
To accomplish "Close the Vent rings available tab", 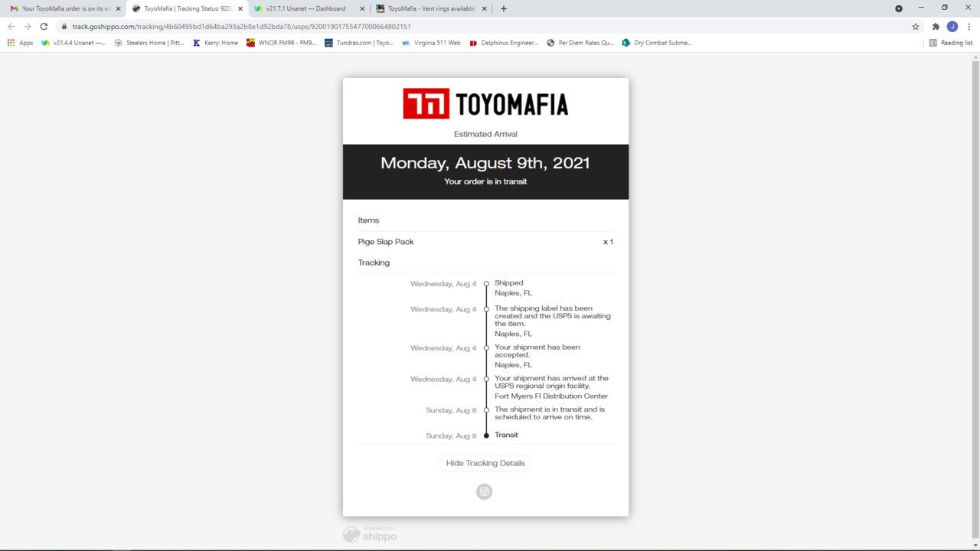I will click(484, 8).
